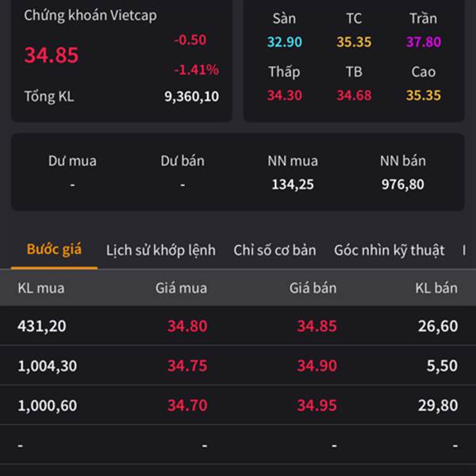Screen dimensions: 476x476
Task: Select the NN bán value 976,80
Action: pyautogui.click(x=402, y=185)
